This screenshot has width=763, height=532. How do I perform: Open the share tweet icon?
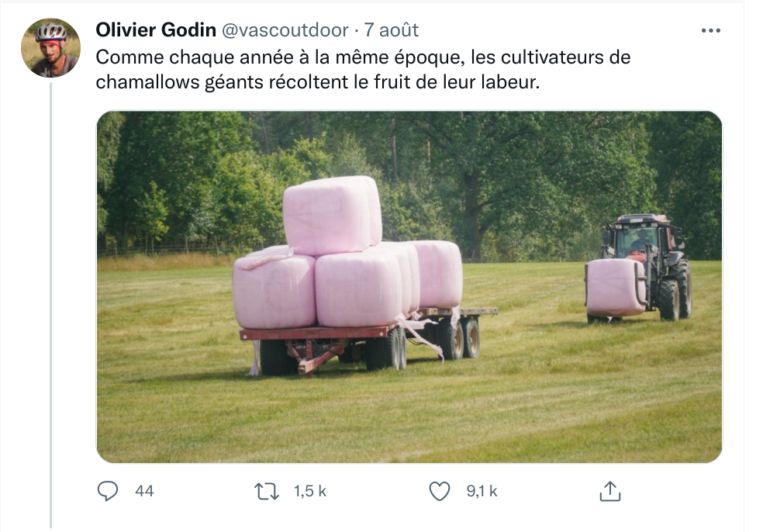click(x=609, y=491)
